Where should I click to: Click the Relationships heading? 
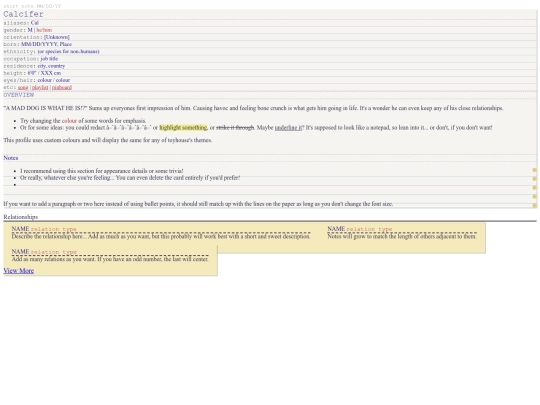[21, 217]
